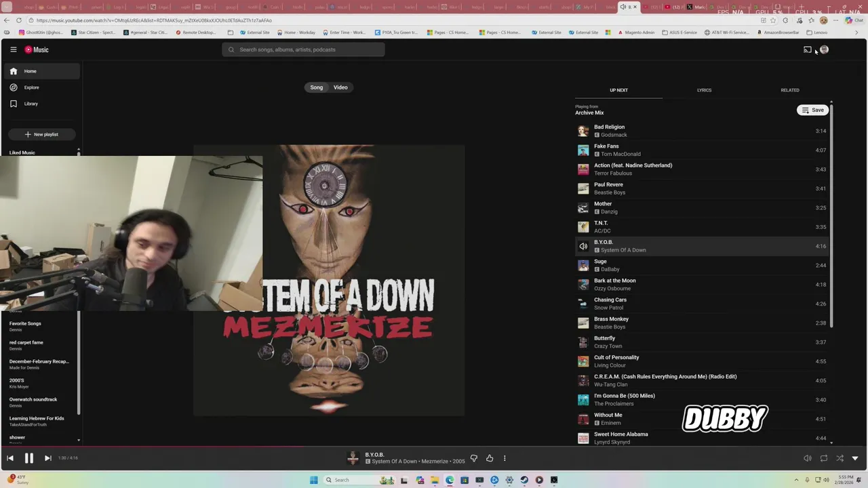The width and height of the screenshot is (868, 488).
Task: Open Library in sidebar
Action: (41, 104)
